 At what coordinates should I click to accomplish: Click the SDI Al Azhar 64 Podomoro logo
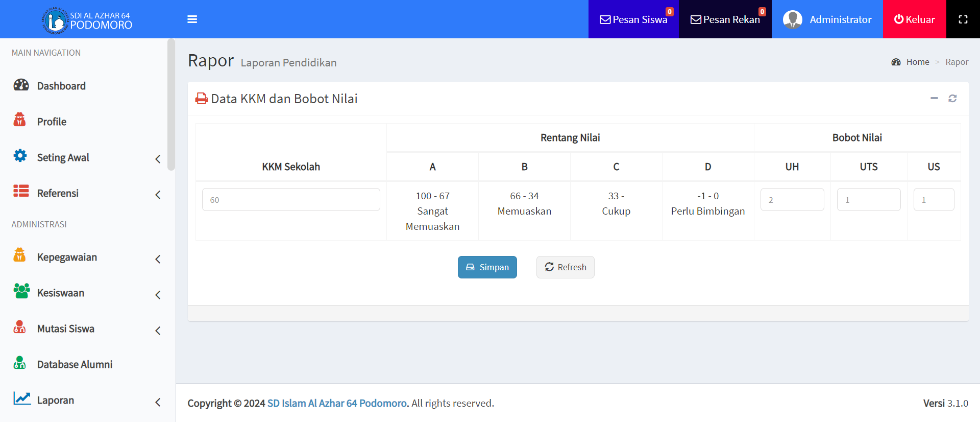coord(55,20)
